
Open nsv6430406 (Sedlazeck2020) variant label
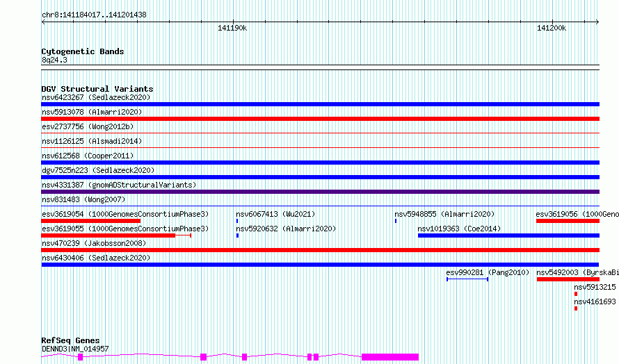(96, 258)
